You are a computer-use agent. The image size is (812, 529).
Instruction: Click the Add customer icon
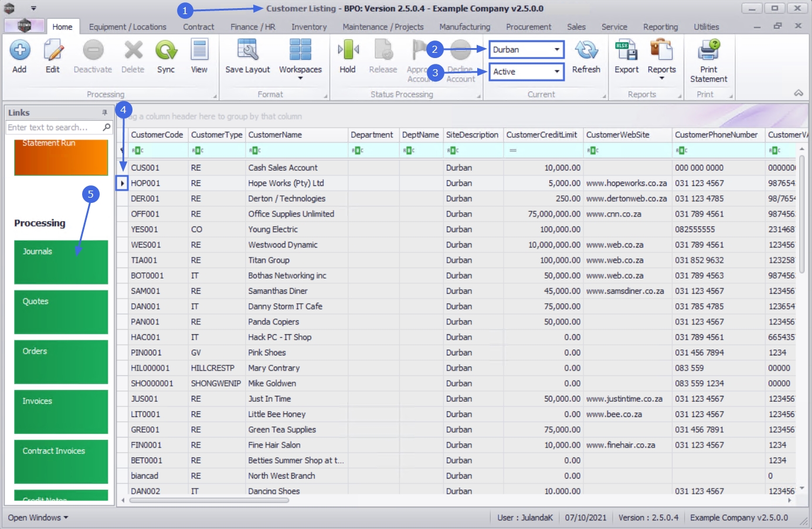[x=19, y=51]
